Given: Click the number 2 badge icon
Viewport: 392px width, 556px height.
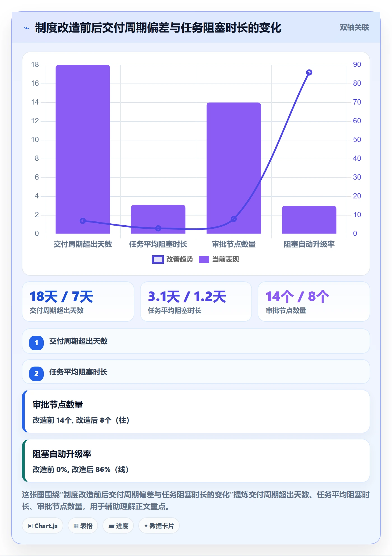Looking at the screenshot, I should click(x=36, y=374).
